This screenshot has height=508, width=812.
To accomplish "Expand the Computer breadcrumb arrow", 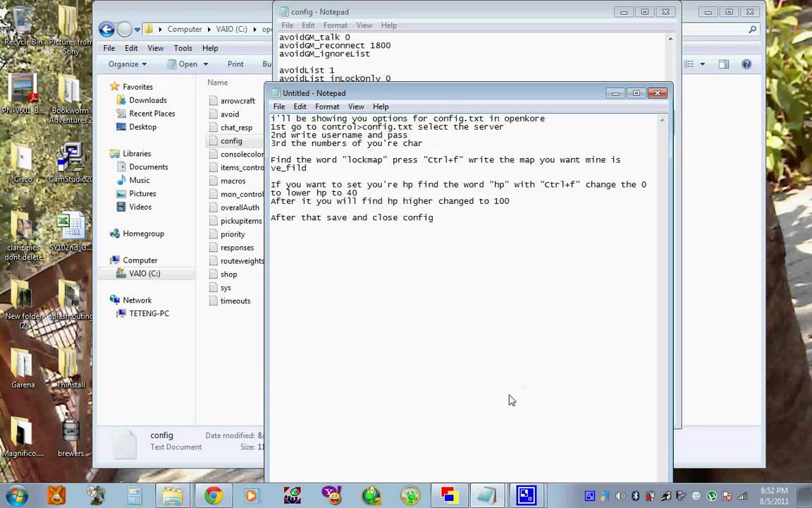I will [210, 29].
